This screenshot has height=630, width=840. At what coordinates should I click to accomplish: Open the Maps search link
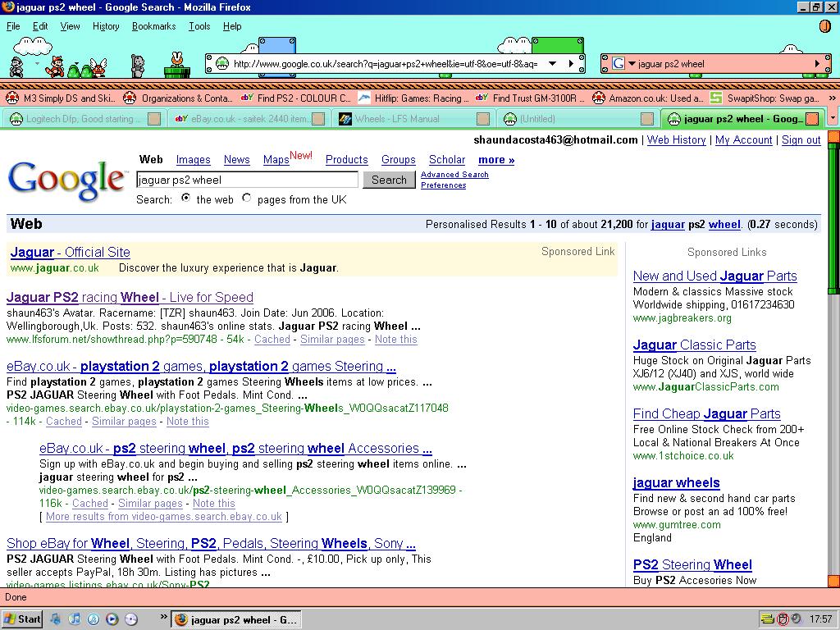(x=276, y=160)
